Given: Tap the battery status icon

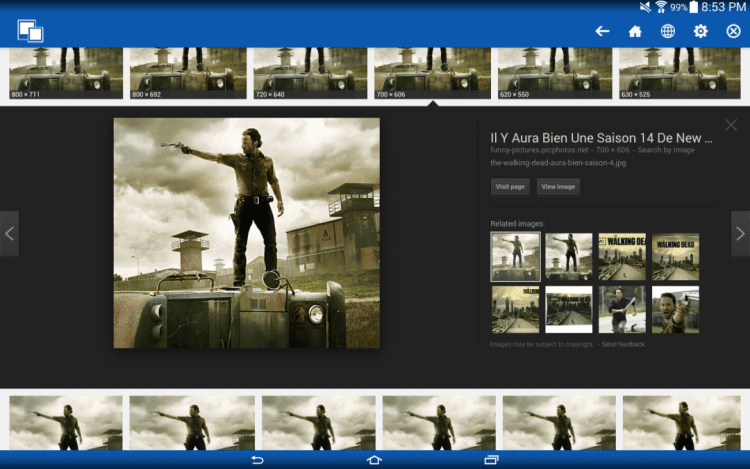Looking at the screenshot, I should point(693,7).
